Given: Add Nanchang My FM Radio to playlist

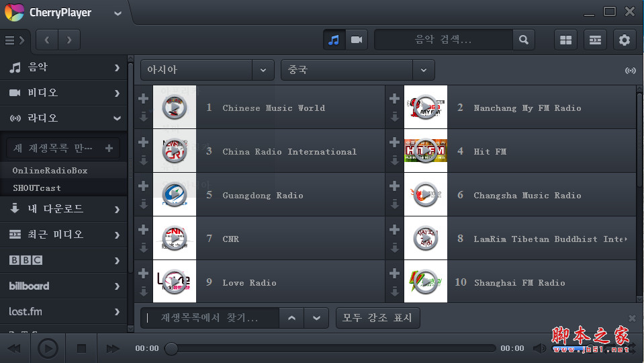Looking at the screenshot, I should 394,98.
